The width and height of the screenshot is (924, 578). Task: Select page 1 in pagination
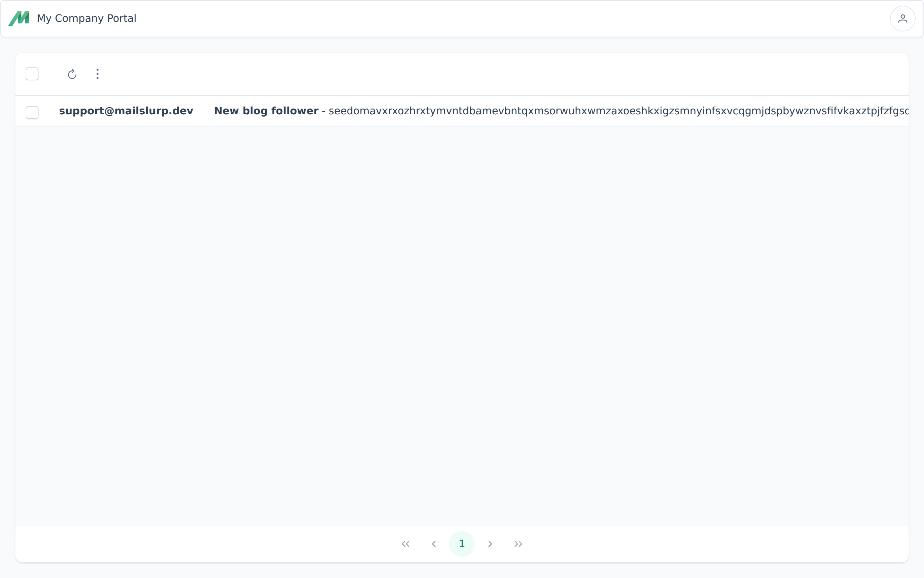(462, 544)
